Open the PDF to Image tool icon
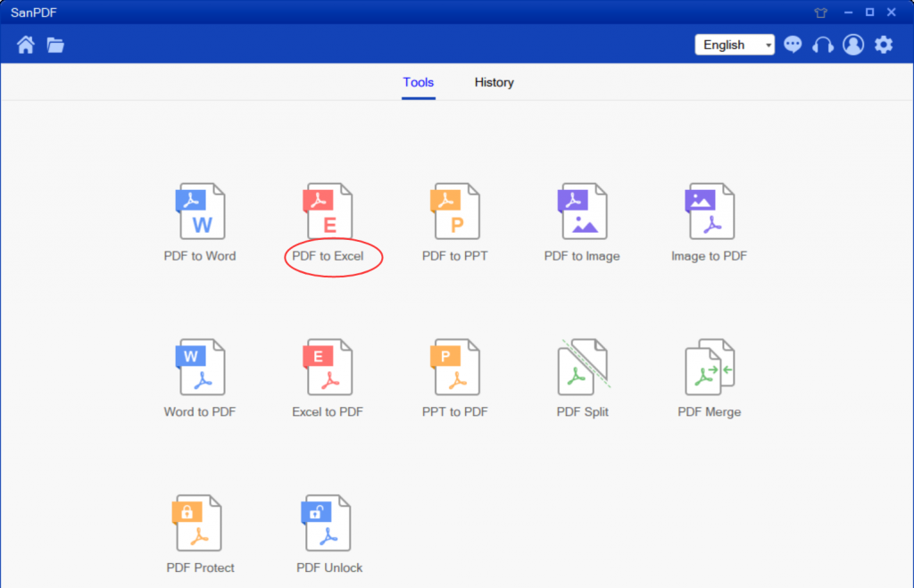 [582, 211]
